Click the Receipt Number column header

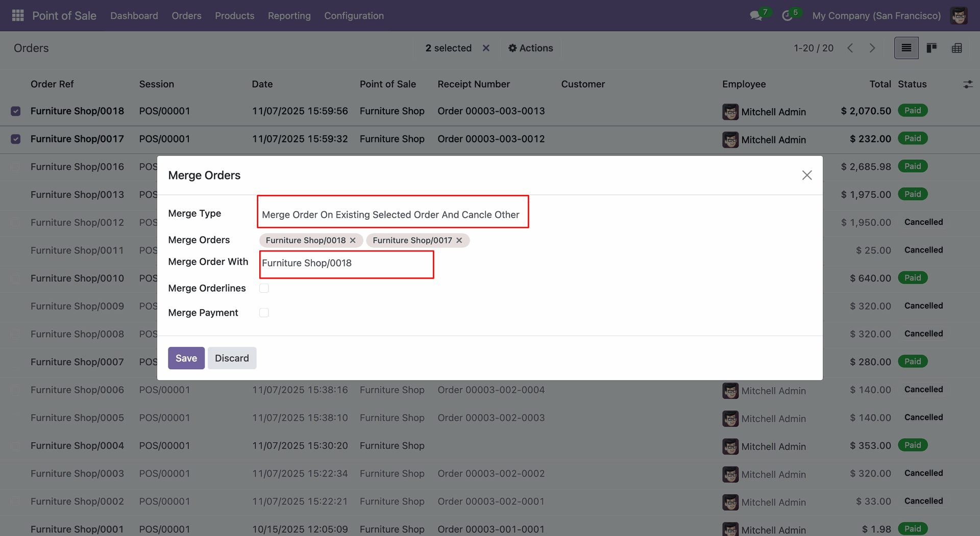coord(474,84)
